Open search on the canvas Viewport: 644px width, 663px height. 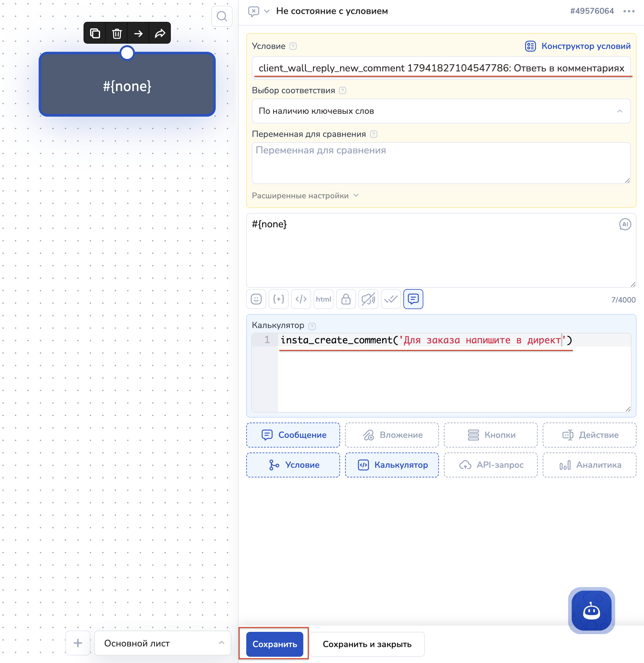coord(222,16)
